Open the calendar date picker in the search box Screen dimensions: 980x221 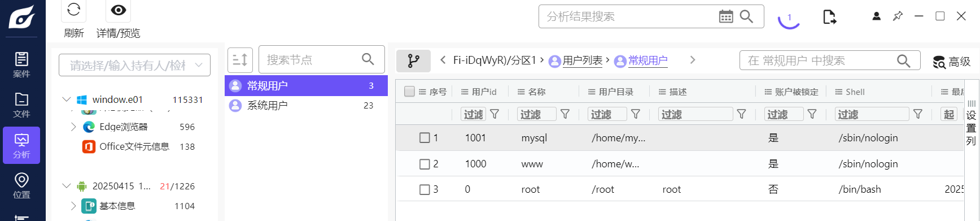click(x=726, y=16)
